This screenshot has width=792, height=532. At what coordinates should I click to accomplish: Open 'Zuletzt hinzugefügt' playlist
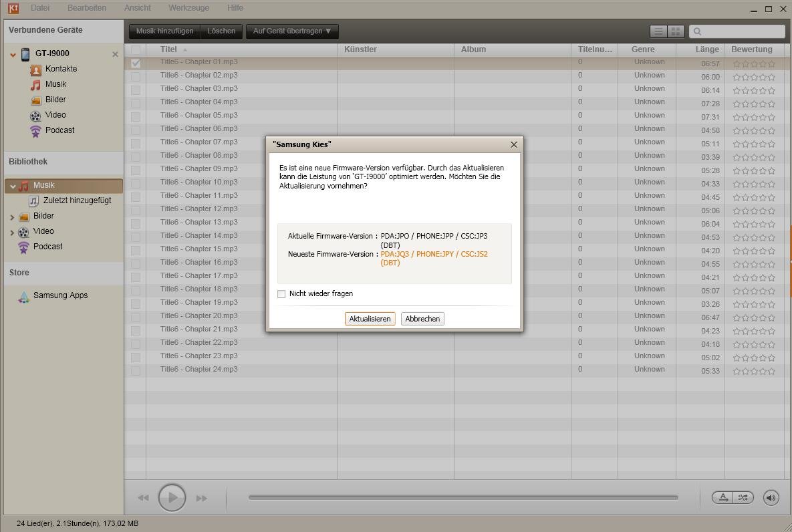78,201
